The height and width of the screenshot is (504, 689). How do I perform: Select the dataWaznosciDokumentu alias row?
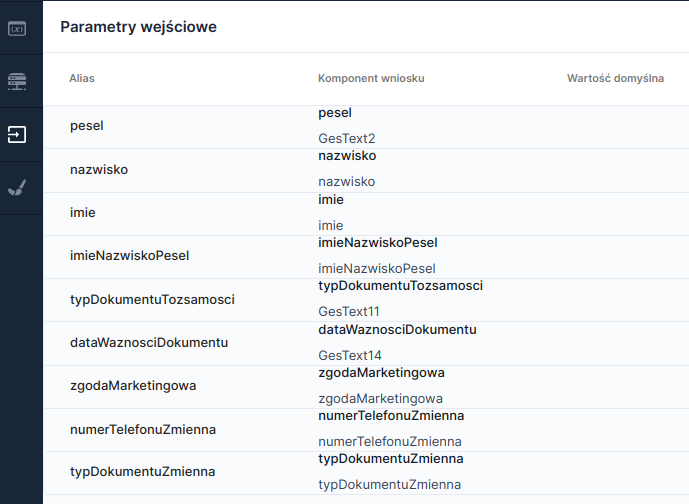(149, 342)
